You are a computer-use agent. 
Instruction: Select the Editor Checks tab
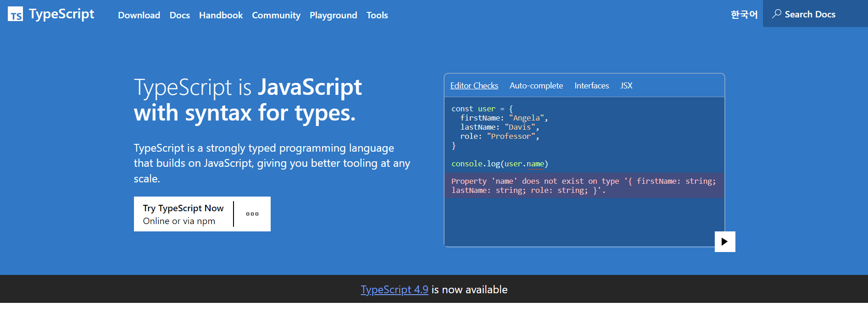tap(474, 86)
